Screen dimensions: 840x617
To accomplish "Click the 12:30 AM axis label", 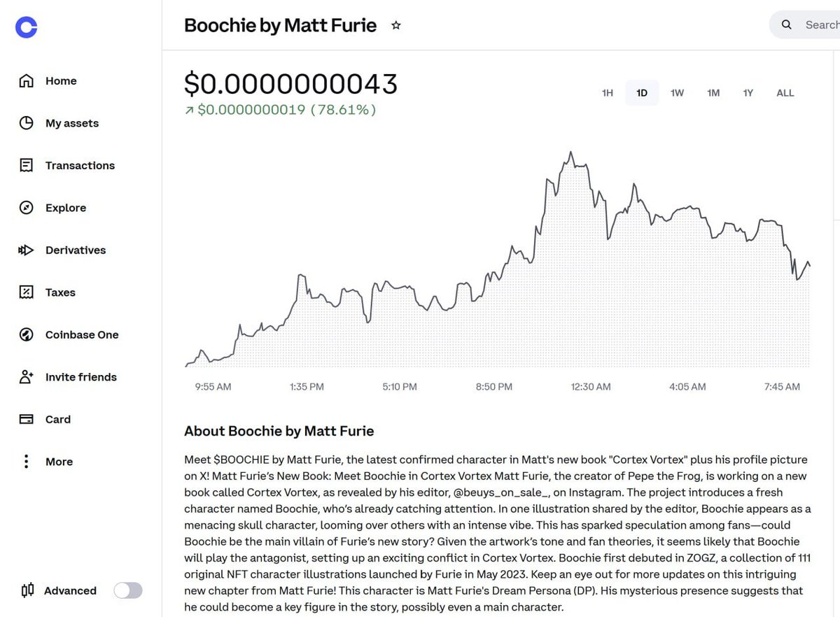I will (x=591, y=387).
